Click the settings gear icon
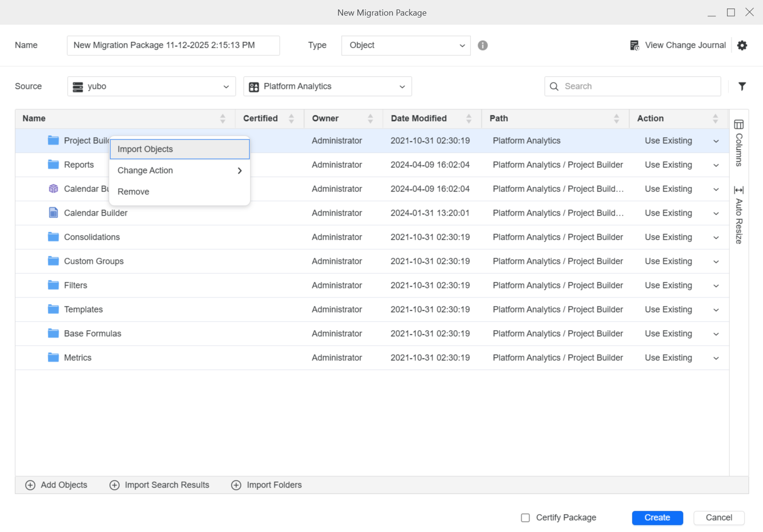Screen dimensions: 763x532 click(x=742, y=45)
